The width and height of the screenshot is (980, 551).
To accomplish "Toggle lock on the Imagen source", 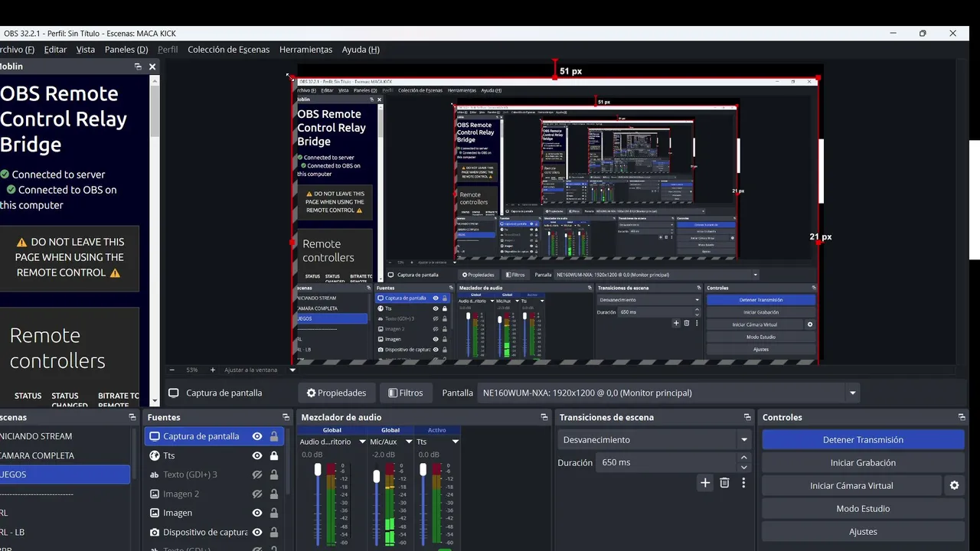I will pos(274,513).
